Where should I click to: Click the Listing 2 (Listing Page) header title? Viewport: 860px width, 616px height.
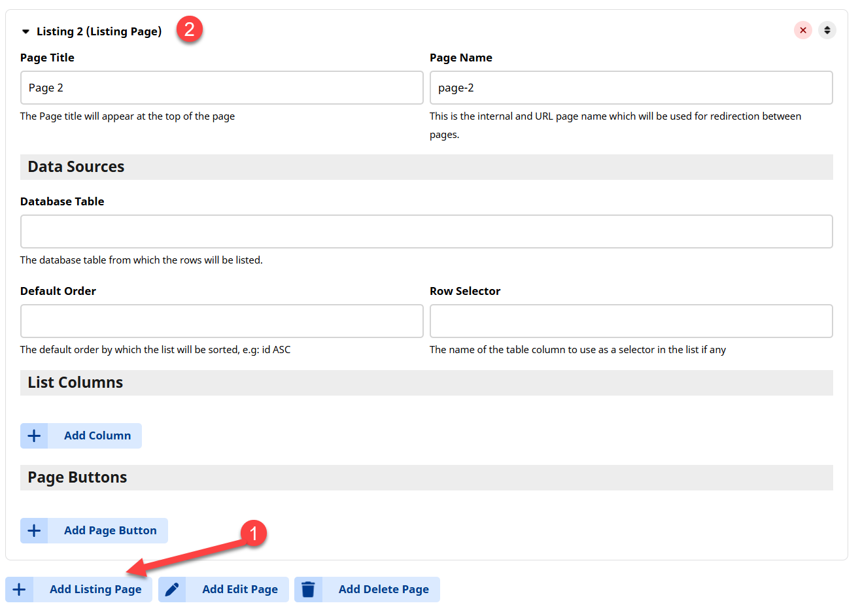99,31
